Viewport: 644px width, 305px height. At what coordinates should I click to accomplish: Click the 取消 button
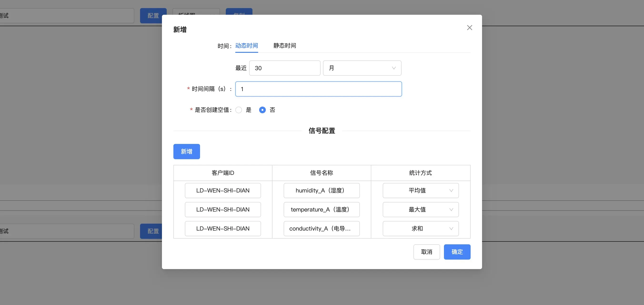pyautogui.click(x=427, y=252)
